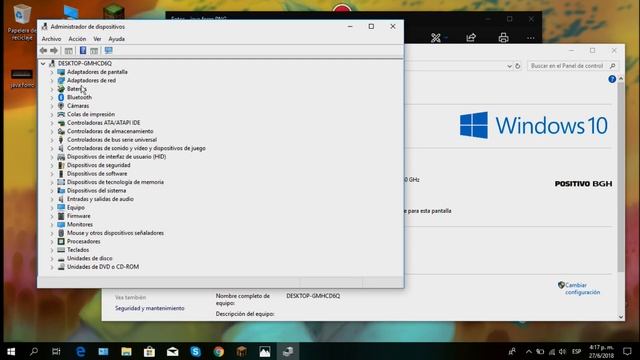The height and width of the screenshot is (360, 640).
Task: Select the Colas de impresión printer icon
Action: tap(61, 114)
